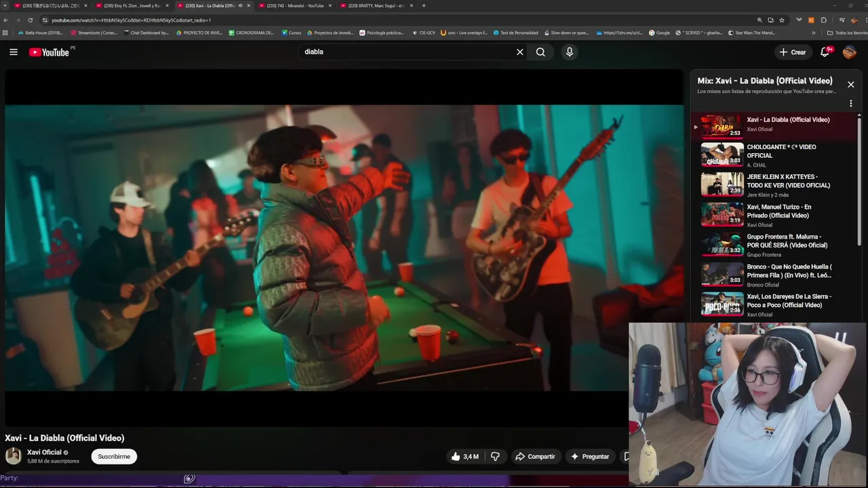Open the Mix panel three-dot options

[850, 104]
